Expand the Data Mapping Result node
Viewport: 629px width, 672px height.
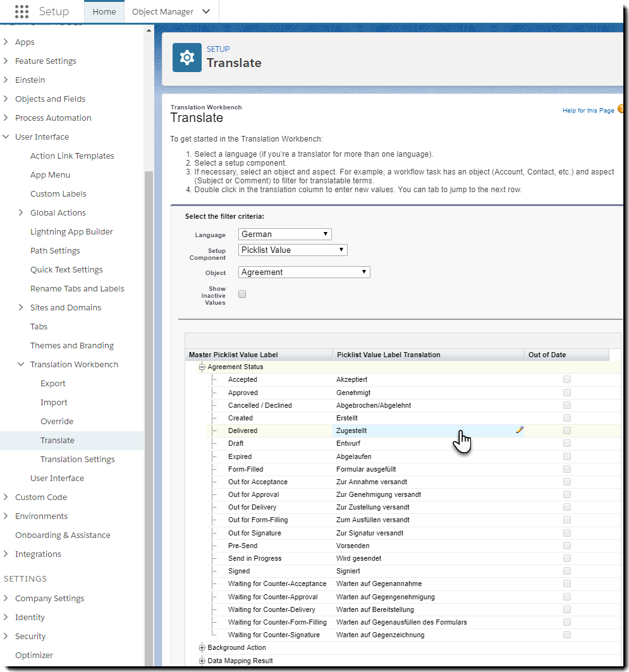pyautogui.click(x=202, y=661)
